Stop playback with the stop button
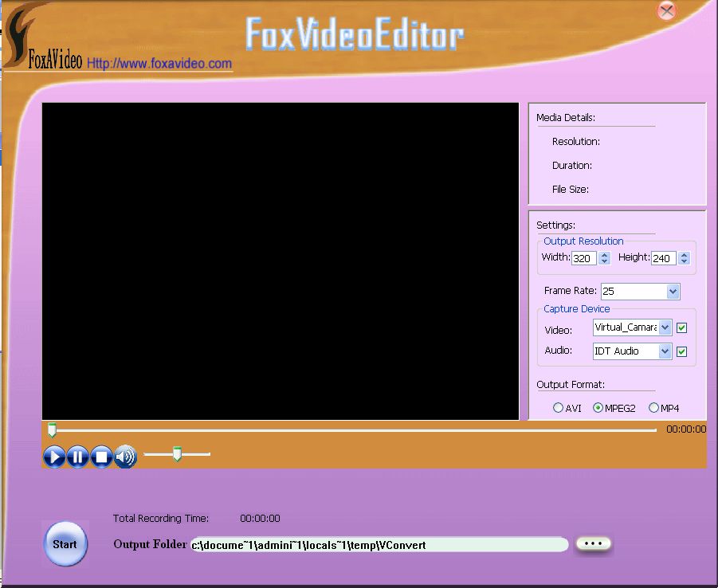This screenshot has width=718, height=588. tap(102, 457)
